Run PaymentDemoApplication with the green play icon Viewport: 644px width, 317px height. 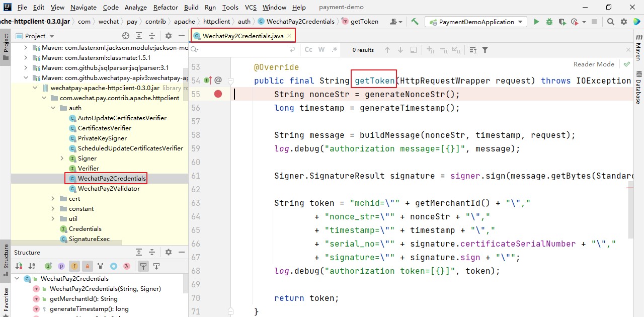(536, 22)
